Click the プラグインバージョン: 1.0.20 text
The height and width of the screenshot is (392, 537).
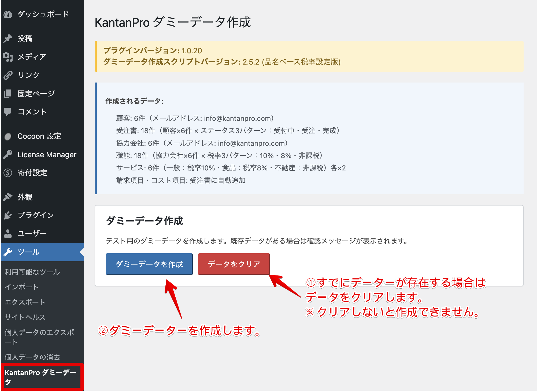[x=153, y=51]
